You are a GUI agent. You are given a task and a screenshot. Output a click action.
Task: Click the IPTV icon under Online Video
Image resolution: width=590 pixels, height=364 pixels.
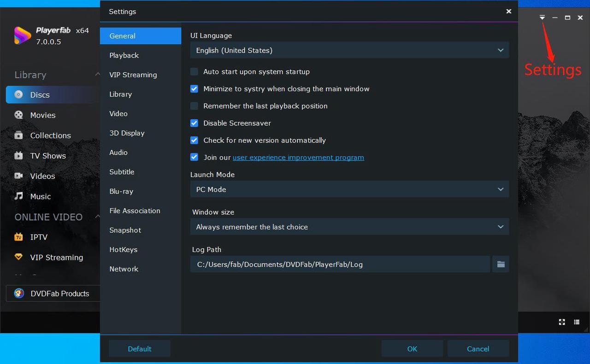(x=18, y=237)
